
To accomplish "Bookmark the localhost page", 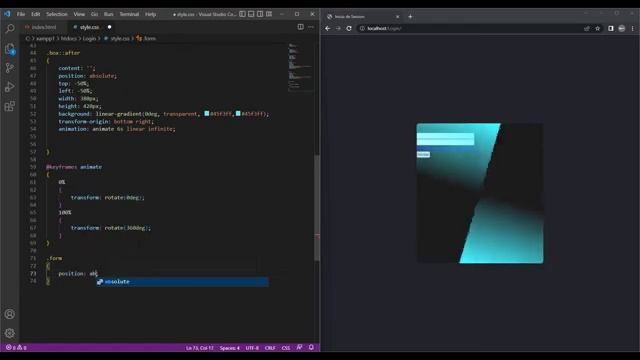I will pos(598,29).
